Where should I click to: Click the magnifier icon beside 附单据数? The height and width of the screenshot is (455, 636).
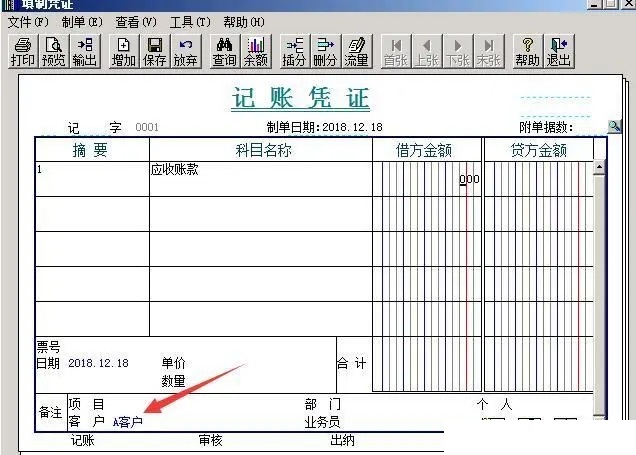pyautogui.click(x=615, y=127)
